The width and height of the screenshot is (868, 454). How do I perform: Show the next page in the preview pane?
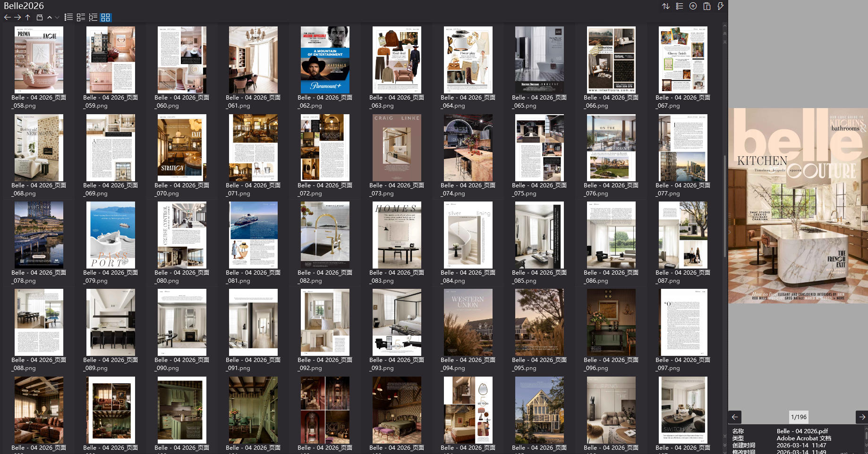[x=862, y=417]
